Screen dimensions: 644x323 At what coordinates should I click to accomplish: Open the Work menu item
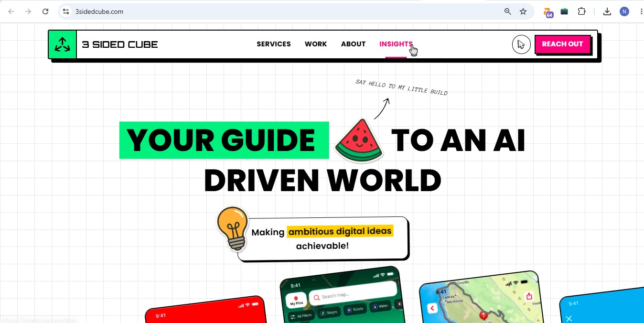pos(316,44)
